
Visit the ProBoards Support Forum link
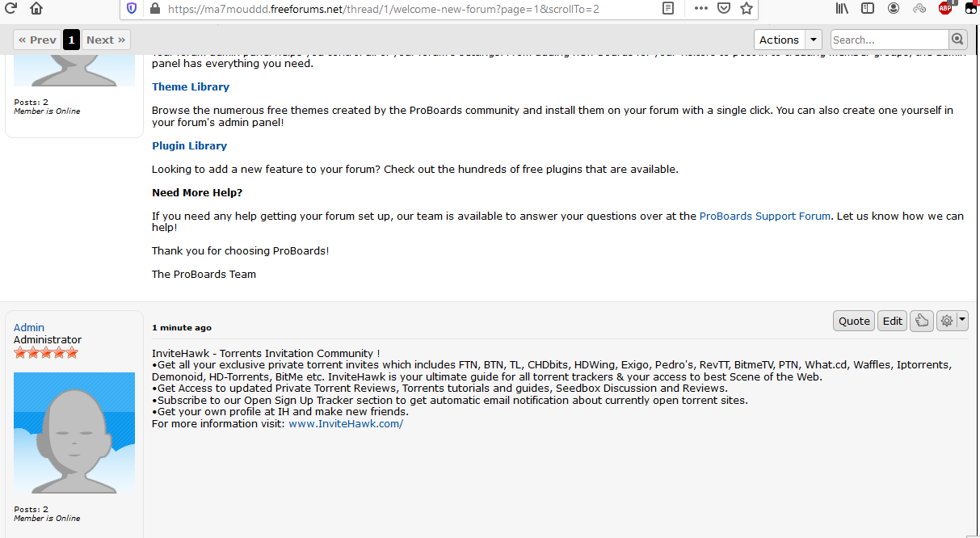click(765, 216)
